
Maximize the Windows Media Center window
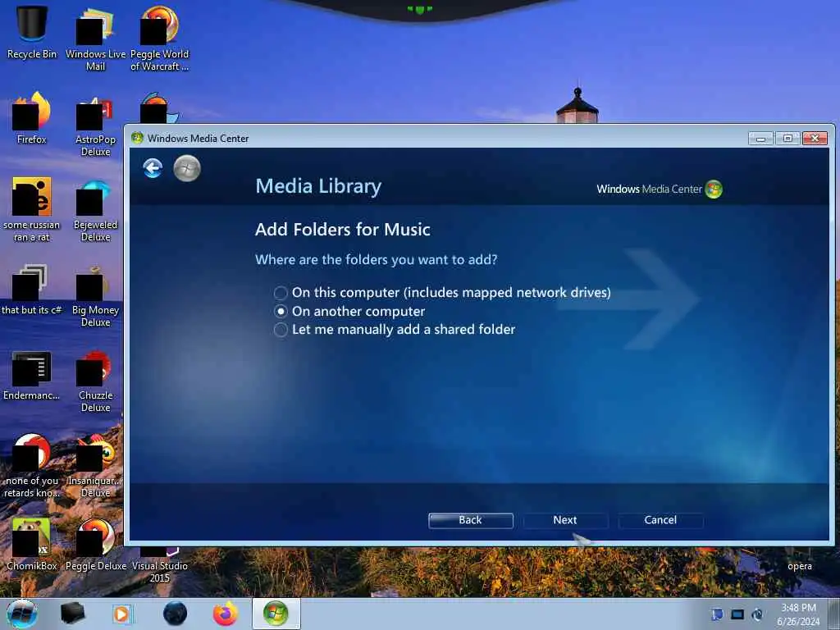pyautogui.click(x=787, y=138)
